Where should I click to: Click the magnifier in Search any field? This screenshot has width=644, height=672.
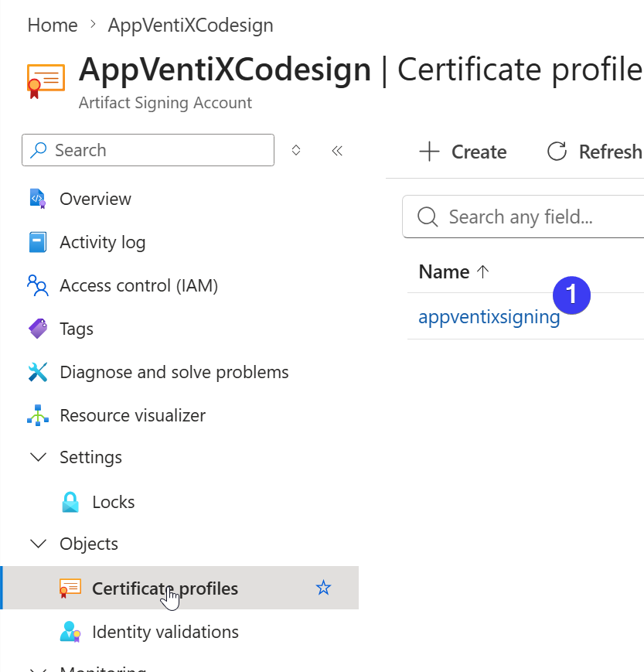click(428, 217)
